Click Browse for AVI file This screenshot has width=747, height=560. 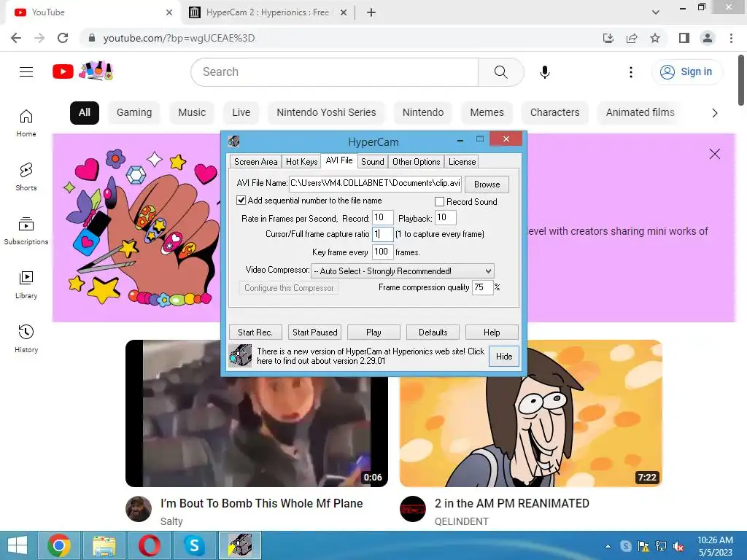point(487,184)
